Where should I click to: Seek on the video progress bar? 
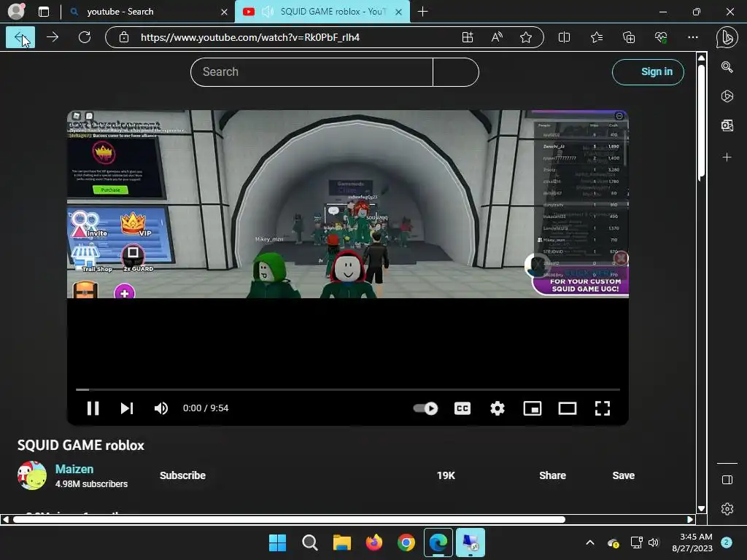348,389
